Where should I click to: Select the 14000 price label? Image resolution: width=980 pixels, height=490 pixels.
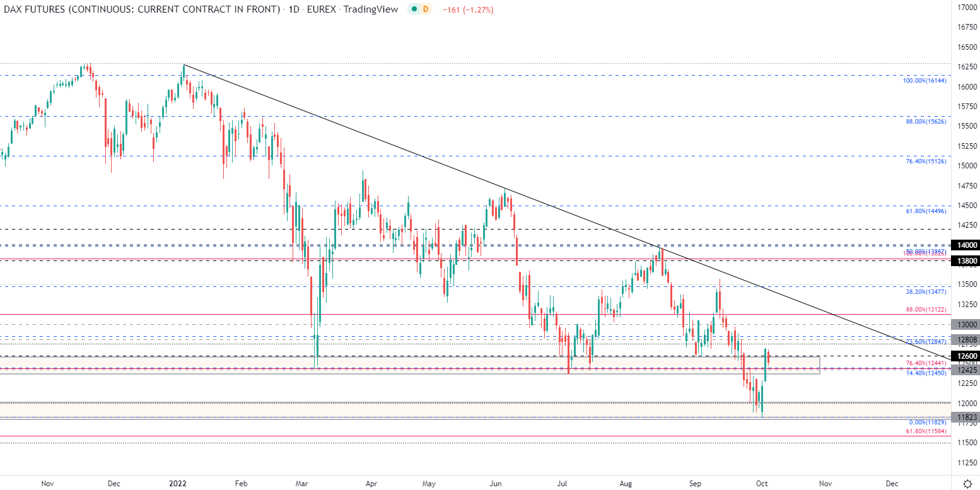click(965, 245)
